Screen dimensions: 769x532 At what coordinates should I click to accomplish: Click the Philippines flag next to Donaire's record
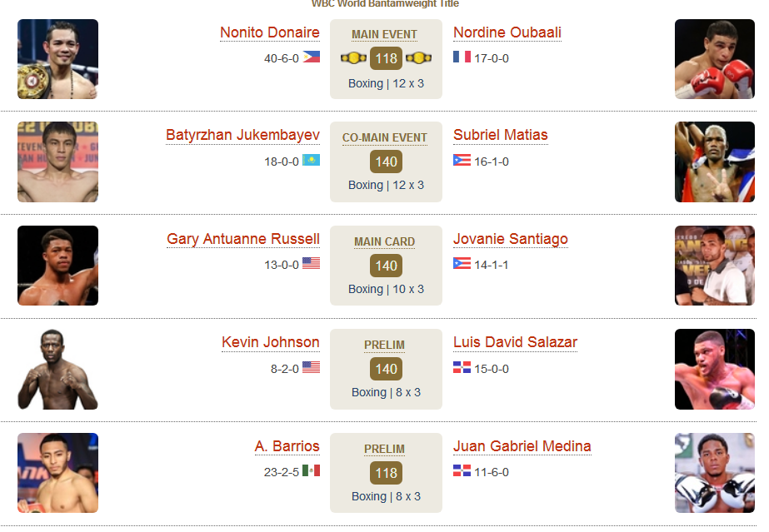(311, 57)
